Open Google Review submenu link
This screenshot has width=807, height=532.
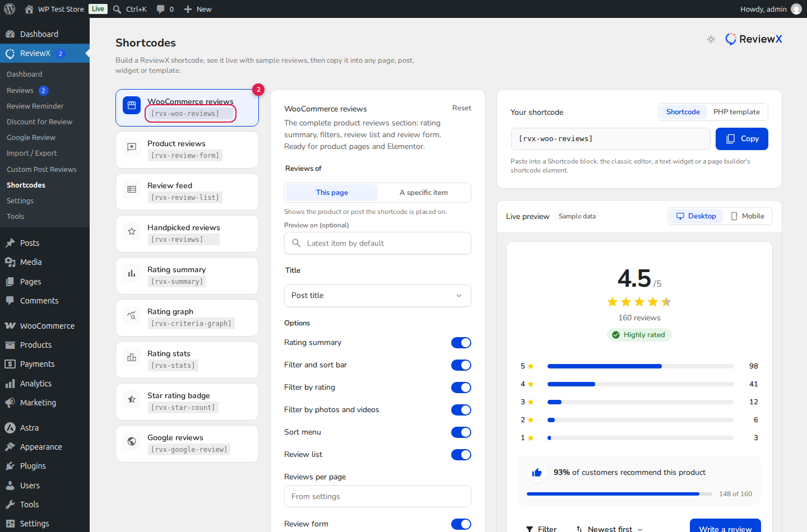[31, 137]
